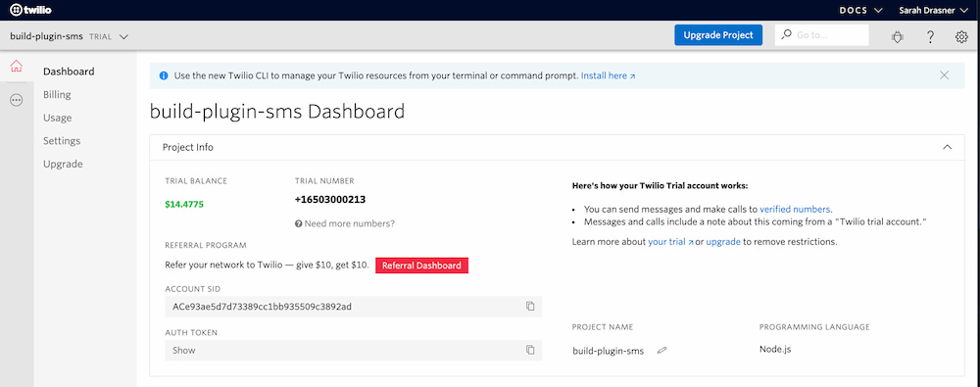Open Sarah Drasner account menu
The height and width of the screenshot is (387, 980).
click(934, 10)
